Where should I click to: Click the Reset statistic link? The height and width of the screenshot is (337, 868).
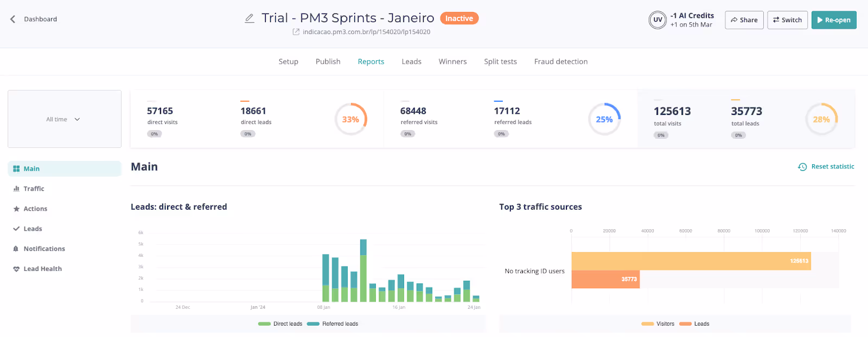[833, 167]
